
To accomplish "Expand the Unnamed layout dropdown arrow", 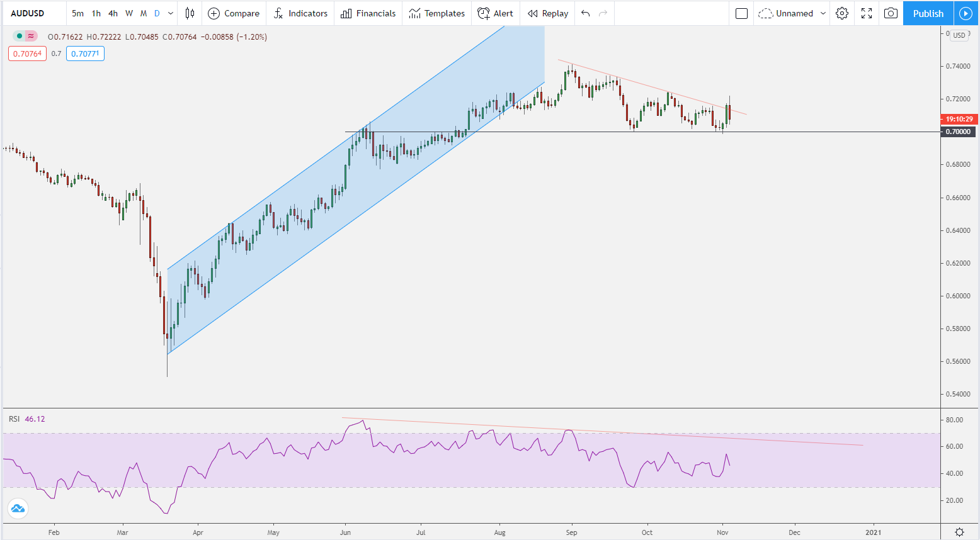I will (823, 13).
